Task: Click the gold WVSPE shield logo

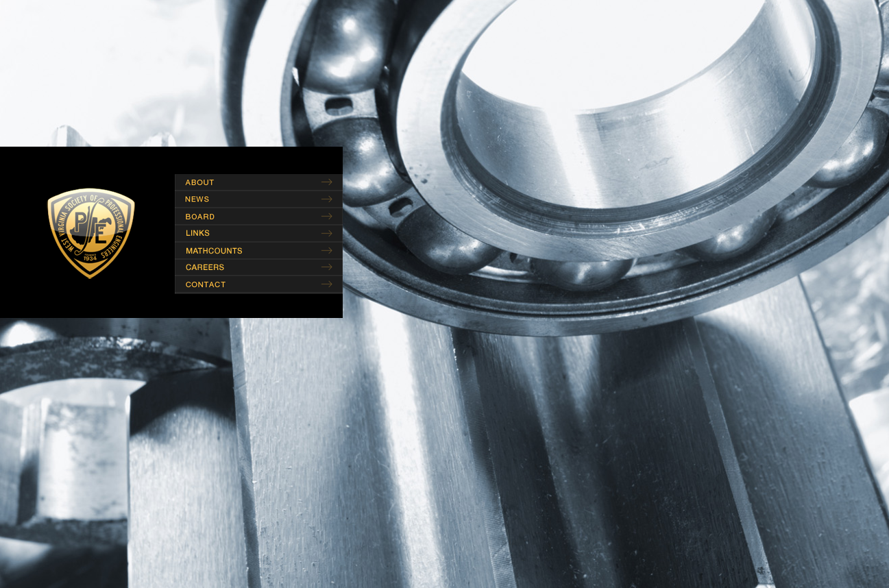Action: (90, 233)
